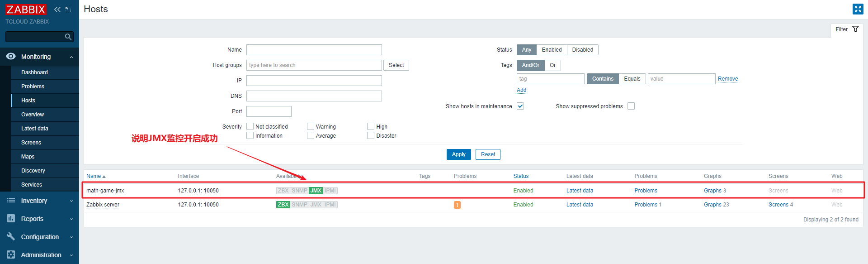
Task: Click Select button for host groups
Action: point(396,65)
